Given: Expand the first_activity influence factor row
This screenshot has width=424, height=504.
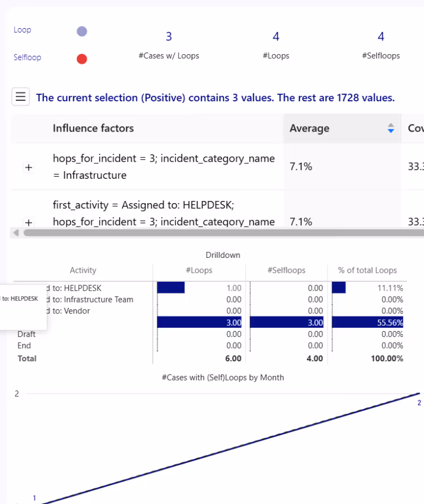Looking at the screenshot, I should coord(29,223).
